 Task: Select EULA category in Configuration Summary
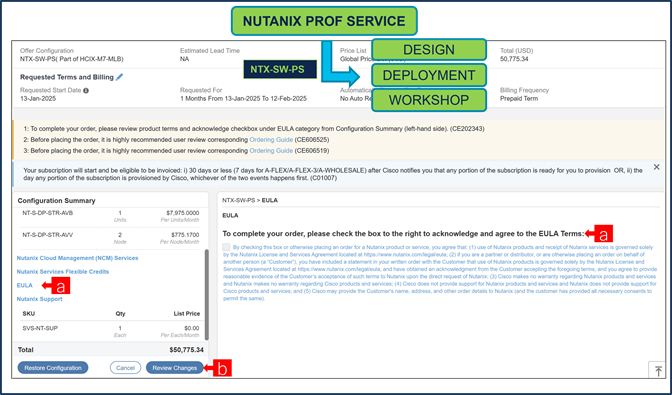(x=25, y=285)
